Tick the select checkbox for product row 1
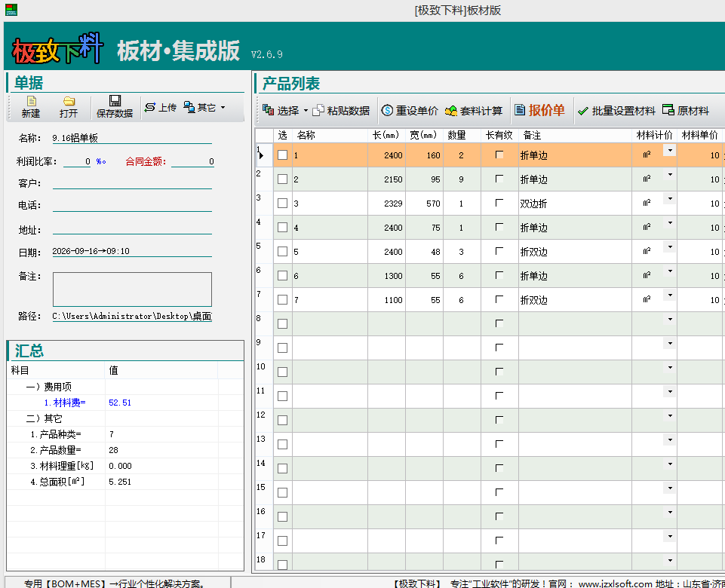Image resolution: width=725 pixels, height=588 pixels. click(282, 155)
